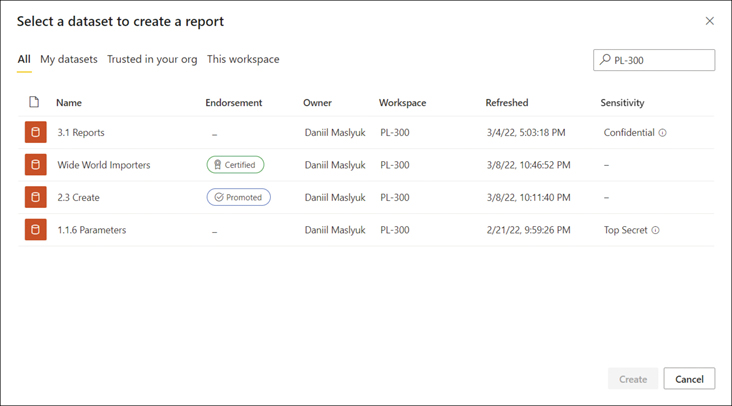732x406 pixels.
Task: Click workspace 'PL-300' in Wide World Importers row
Action: point(394,165)
